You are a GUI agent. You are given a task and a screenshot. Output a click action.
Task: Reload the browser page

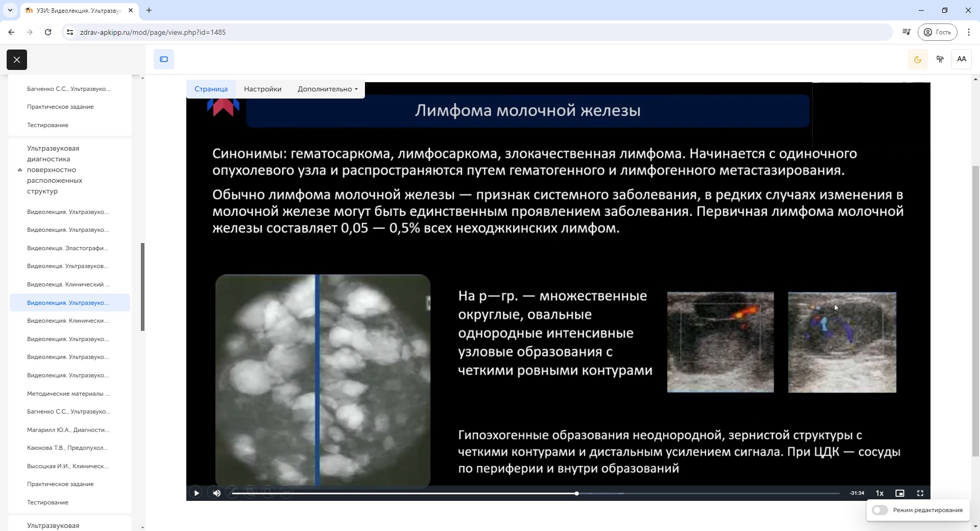tap(48, 32)
